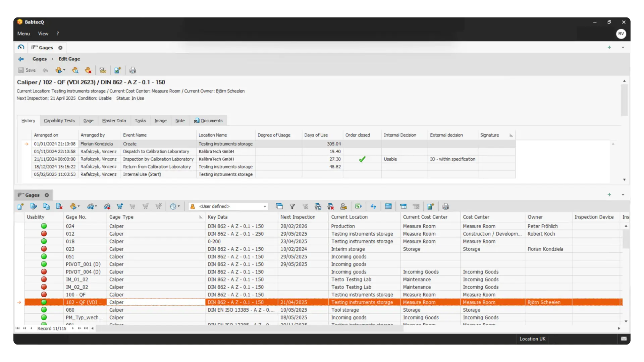Click the column layout icon
The width and height of the screenshot is (644, 362).
click(403, 206)
